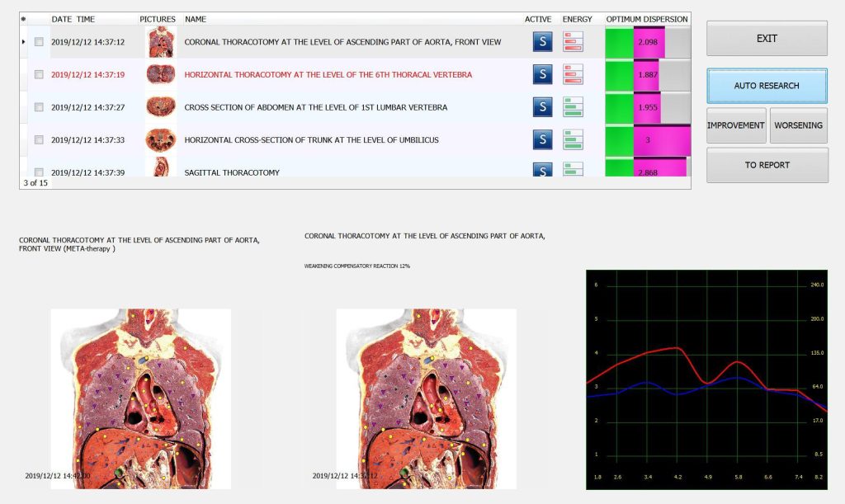Click the PICTURES column header

pos(158,19)
